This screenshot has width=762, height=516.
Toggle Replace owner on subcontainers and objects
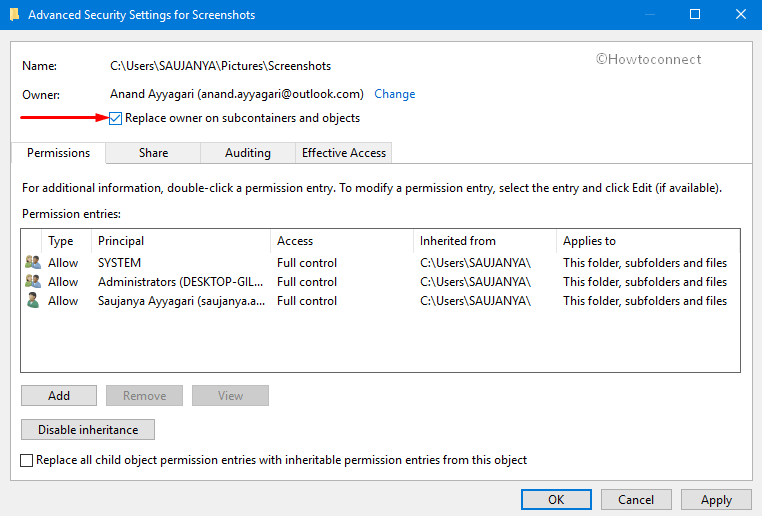pyautogui.click(x=116, y=118)
